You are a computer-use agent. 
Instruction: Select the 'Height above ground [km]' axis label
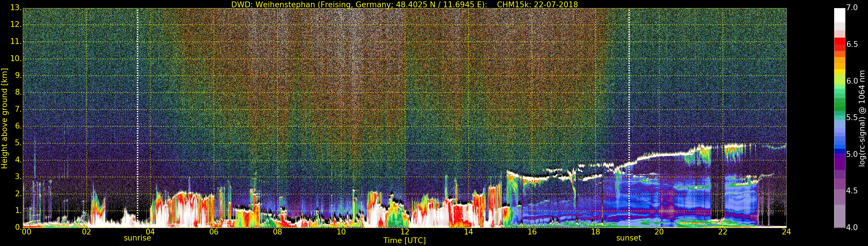tap(4, 118)
